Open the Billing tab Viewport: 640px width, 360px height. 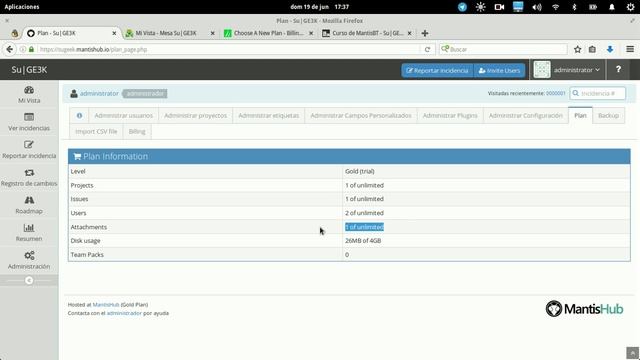[137, 131]
